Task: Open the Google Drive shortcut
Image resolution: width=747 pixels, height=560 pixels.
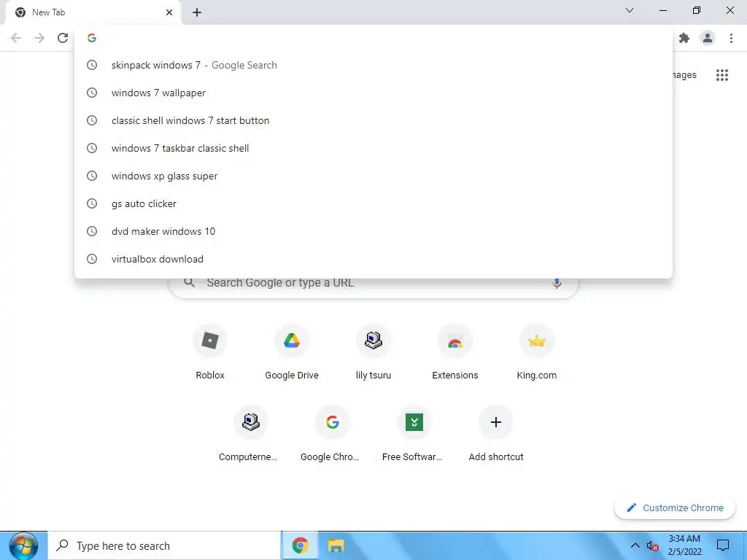Action: click(292, 352)
